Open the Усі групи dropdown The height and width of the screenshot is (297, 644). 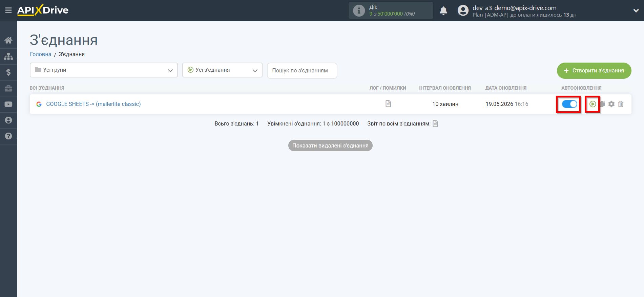pyautogui.click(x=104, y=70)
